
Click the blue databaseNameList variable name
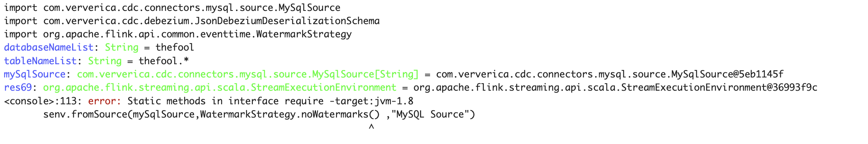point(49,47)
